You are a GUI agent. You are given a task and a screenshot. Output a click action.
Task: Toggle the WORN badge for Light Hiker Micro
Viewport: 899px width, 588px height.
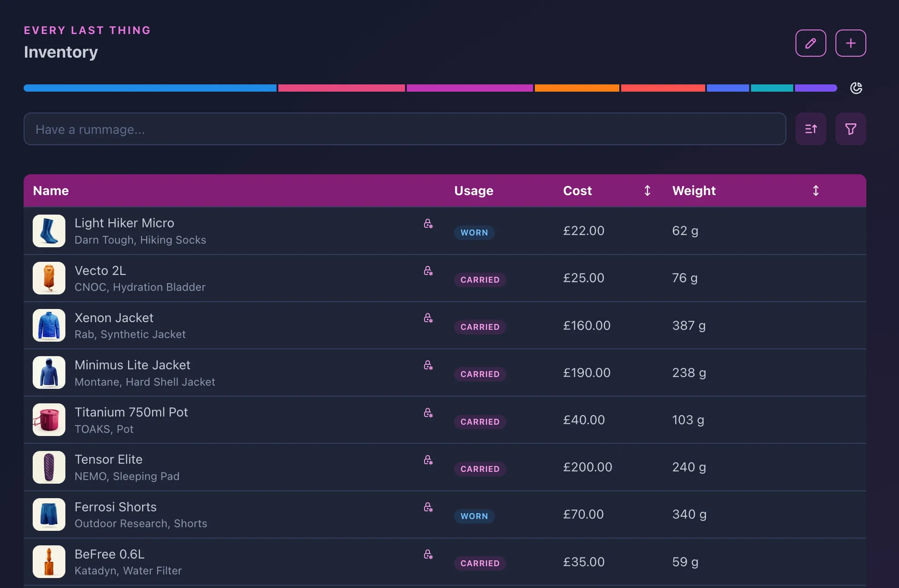474,232
